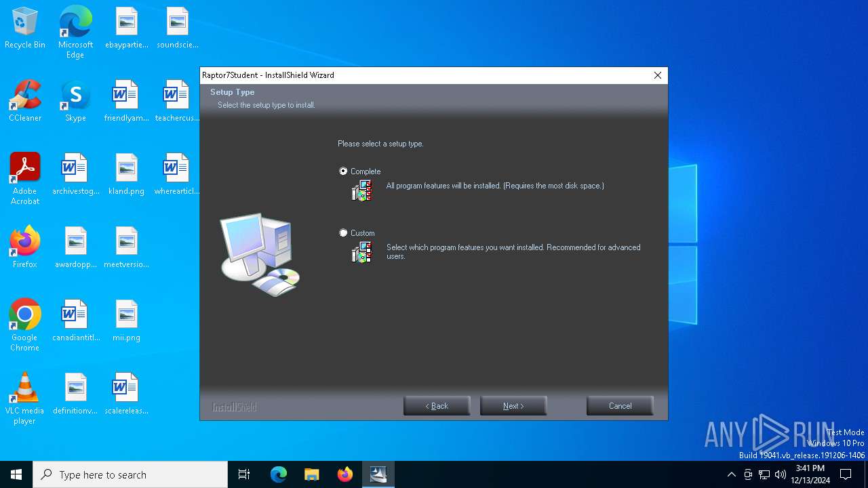The height and width of the screenshot is (488, 868).
Task: Select the awardopp image file
Action: point(75,248)
